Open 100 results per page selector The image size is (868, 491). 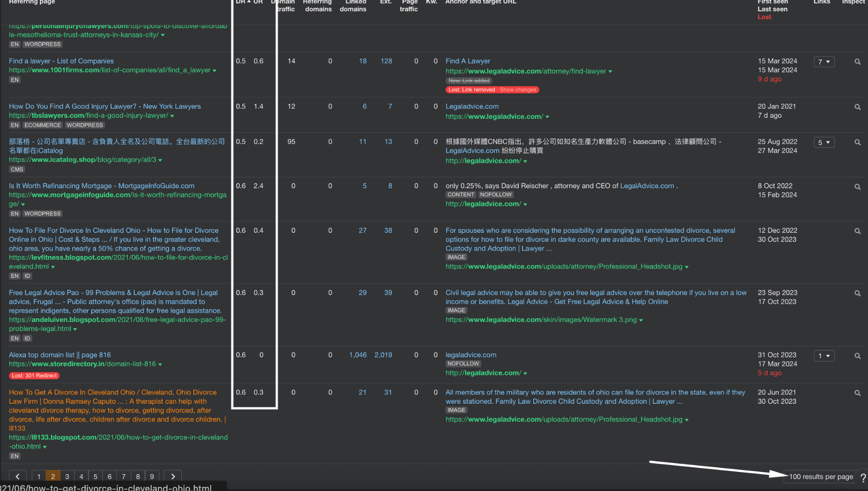point(821,476)
